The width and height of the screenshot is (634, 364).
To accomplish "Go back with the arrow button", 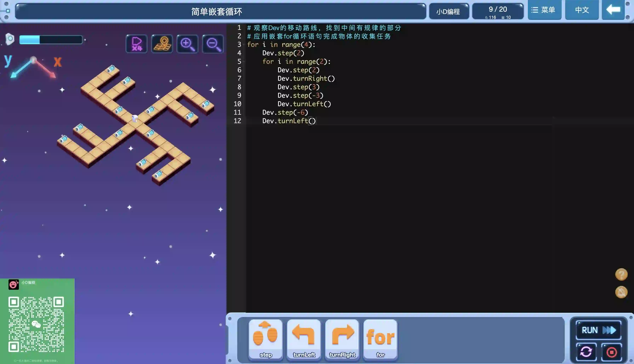I will click(613, 10).
